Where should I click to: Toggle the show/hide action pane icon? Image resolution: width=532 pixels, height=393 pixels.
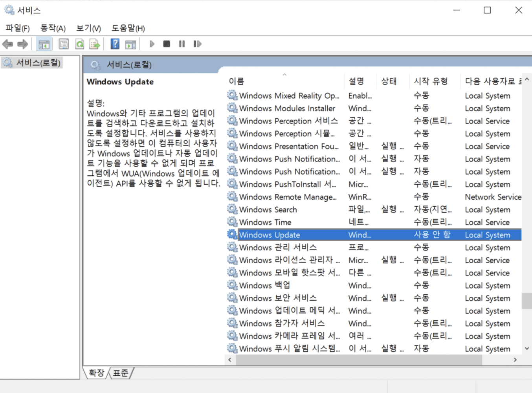pos(130,44)
